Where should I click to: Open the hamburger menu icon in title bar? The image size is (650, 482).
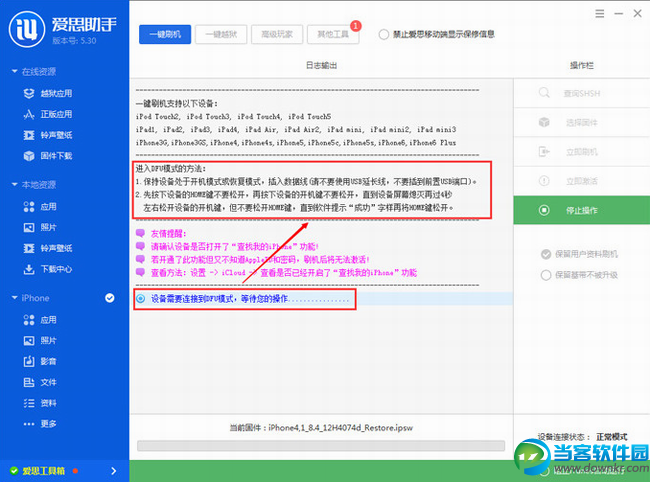click(x=599, y=14)
